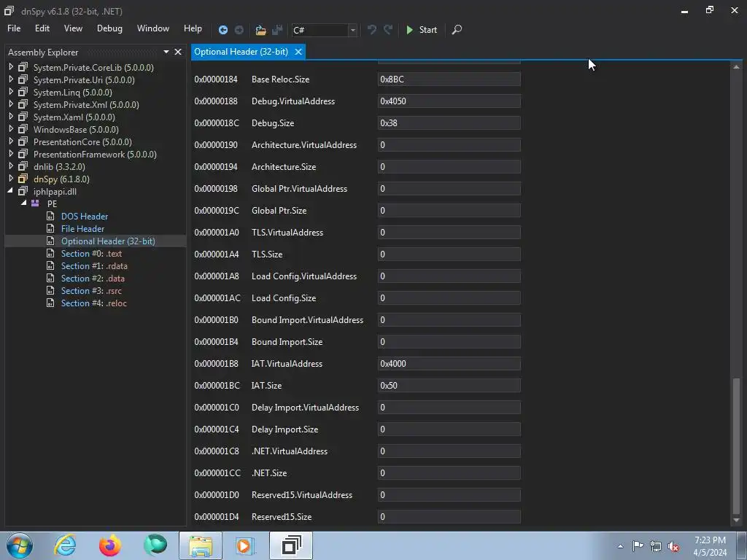Click the Undo toolbar icon
This screenshot has height=560, width=747.
coord(371,29)
